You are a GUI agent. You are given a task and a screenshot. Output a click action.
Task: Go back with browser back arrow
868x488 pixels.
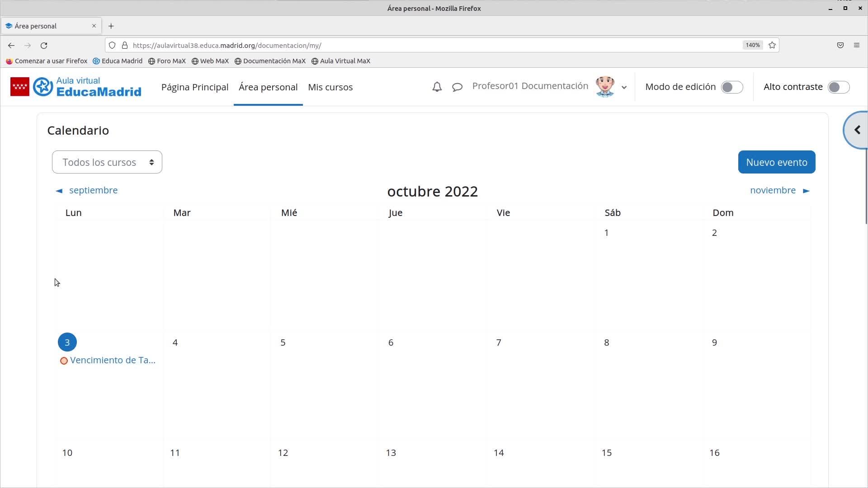click(x=11, y=45)
